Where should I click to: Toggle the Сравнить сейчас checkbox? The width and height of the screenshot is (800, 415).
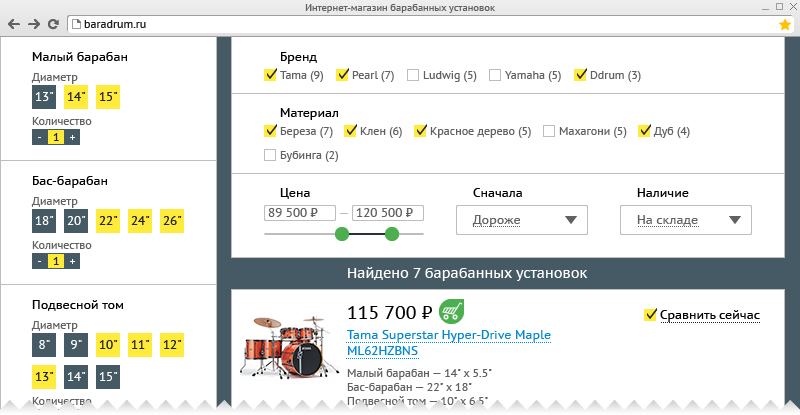click(650, 315)
